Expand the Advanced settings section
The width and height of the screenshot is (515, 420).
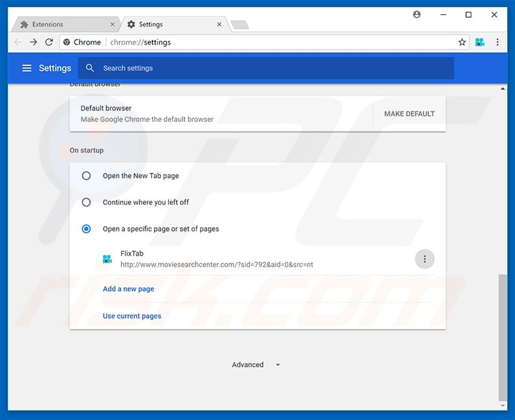point(256,365)
